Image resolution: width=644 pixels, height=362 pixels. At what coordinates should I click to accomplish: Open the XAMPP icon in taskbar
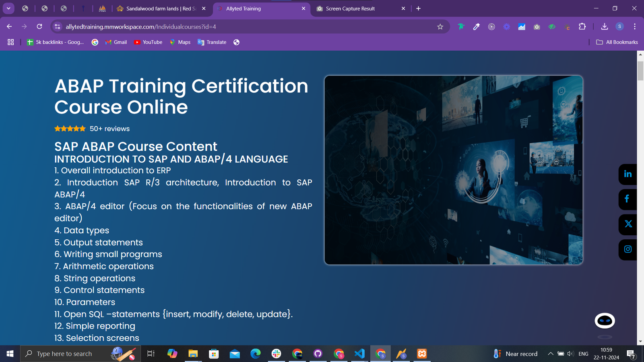point(422,354)
